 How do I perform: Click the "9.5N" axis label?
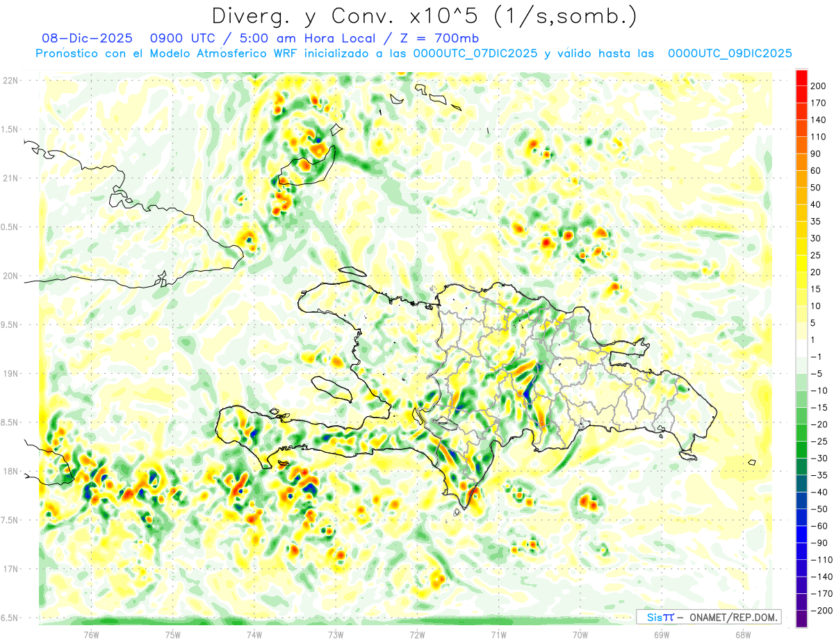coord(10,324)
